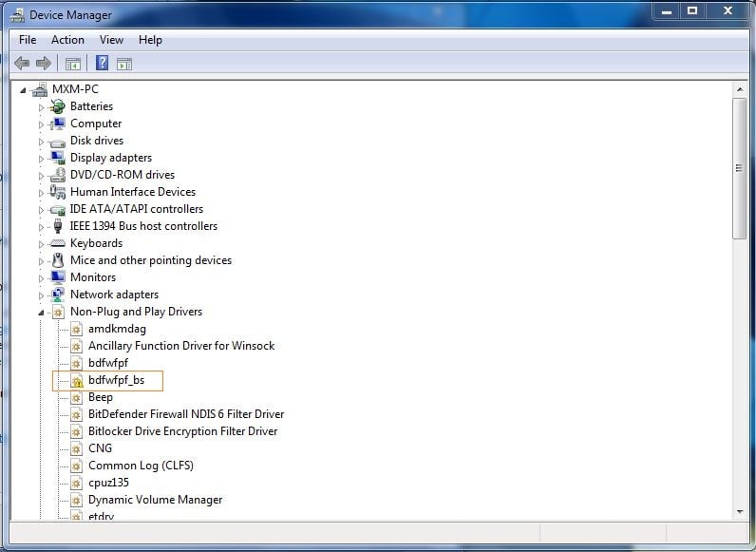Click the Network adapters icon
Screen dimensions: 756x552
tap(57, 295)
